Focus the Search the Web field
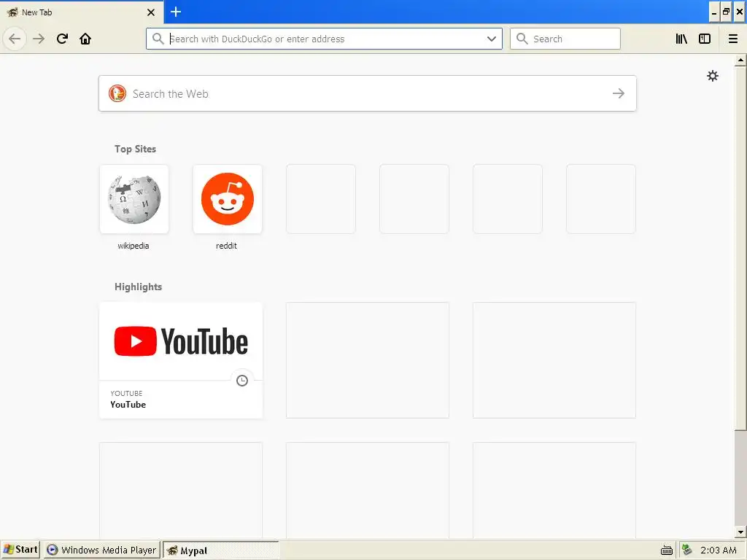 click(x=368, y=93)
